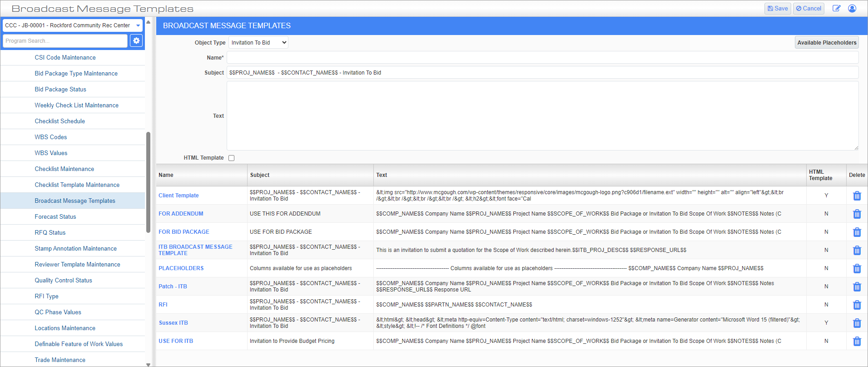The height and width of the screenshot is (367, 868).
Task: Open Trade Maintenance
Action: click(60, 360)
